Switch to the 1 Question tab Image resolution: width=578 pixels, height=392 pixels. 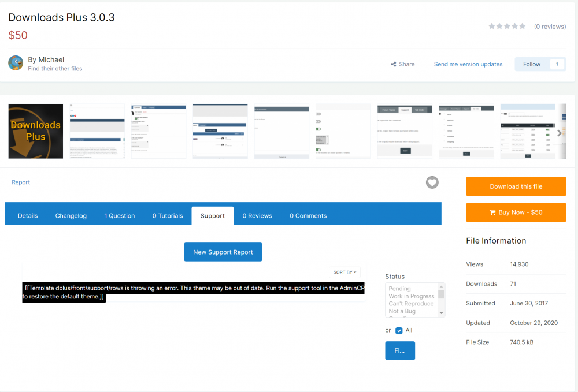tap(120, 216)
